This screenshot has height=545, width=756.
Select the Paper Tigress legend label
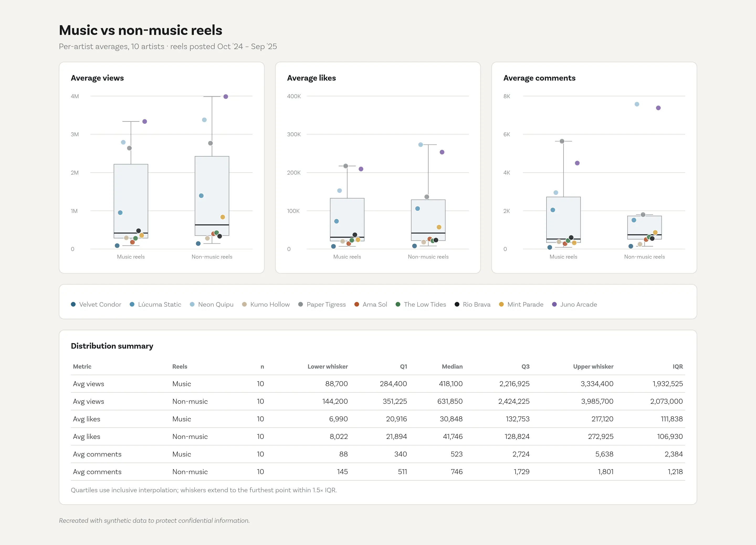coord(326,305)
